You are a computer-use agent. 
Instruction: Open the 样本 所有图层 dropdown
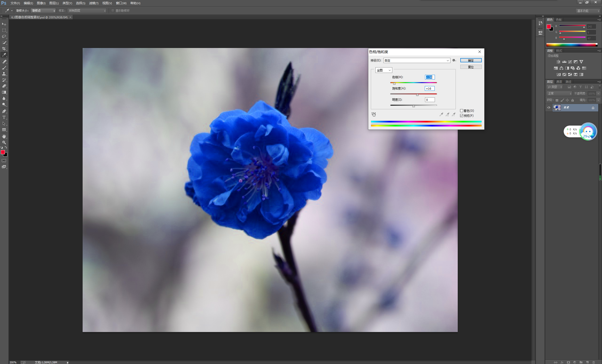point(87,11)
